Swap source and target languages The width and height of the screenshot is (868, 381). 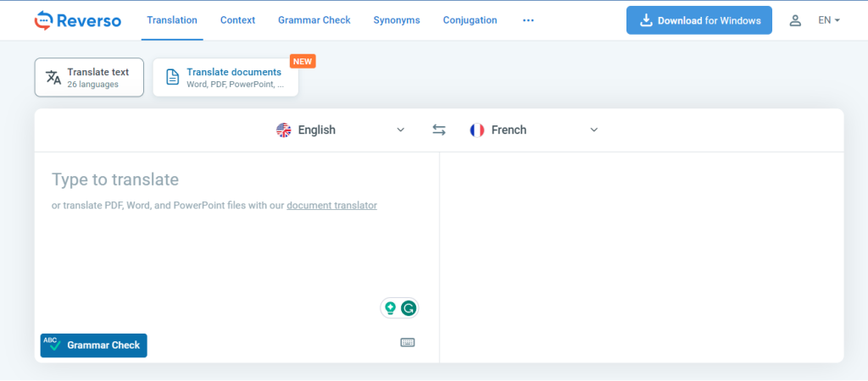pos(439,130)
